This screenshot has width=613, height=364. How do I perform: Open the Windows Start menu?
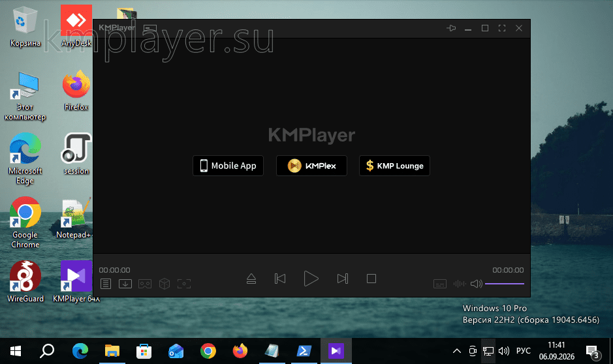tap(15, 351)
